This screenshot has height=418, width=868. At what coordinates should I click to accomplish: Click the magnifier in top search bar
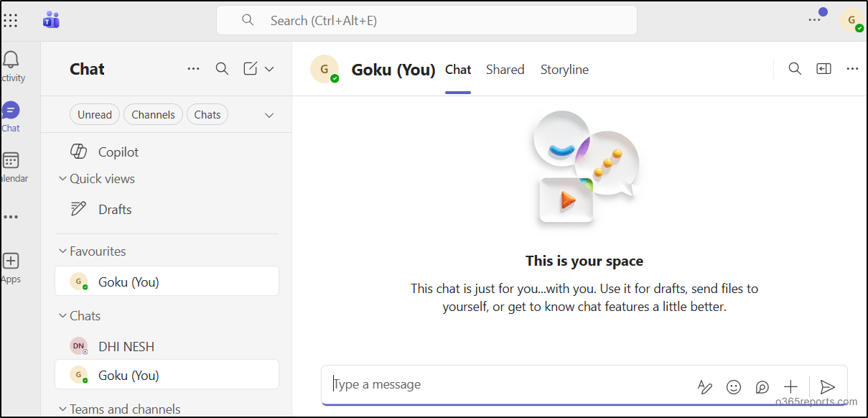click(248, 20)
